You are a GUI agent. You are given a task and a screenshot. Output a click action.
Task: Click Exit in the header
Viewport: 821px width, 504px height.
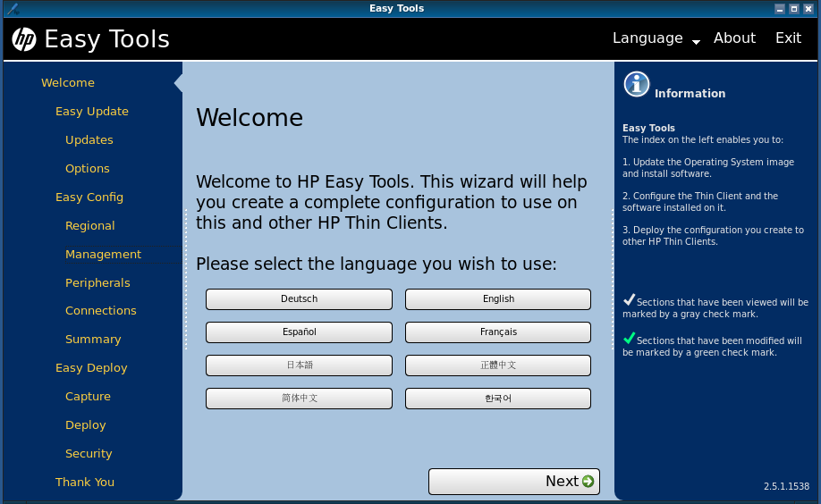click(x=788, y=38)
